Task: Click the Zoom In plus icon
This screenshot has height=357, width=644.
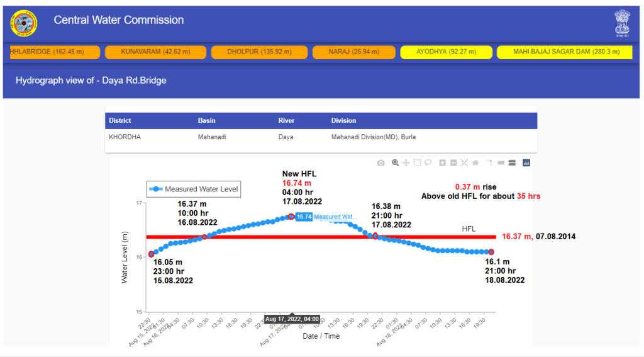Action: click(443, 163)
